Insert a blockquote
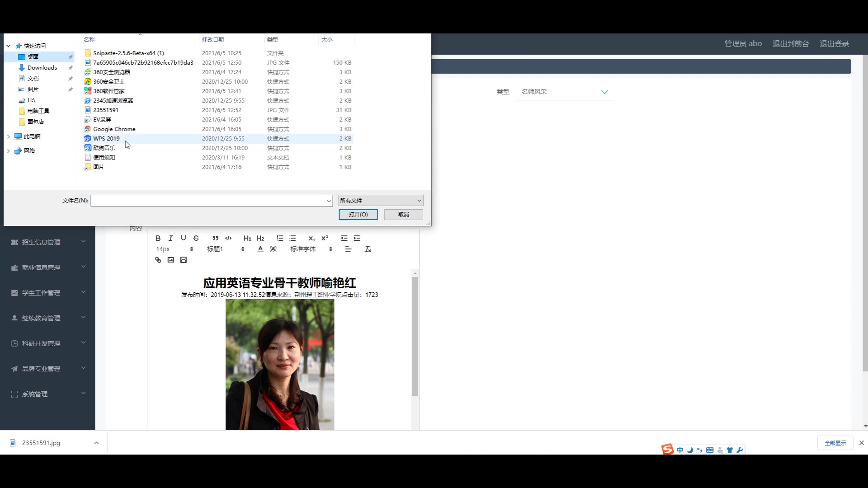The height and width of the screenshot is (488, 868). (216, 238)
